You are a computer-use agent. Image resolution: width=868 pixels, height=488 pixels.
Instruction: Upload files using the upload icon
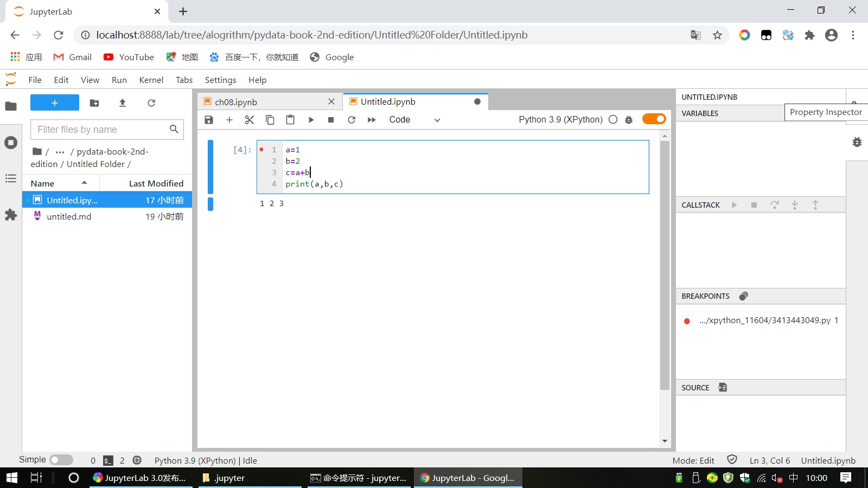123,103
